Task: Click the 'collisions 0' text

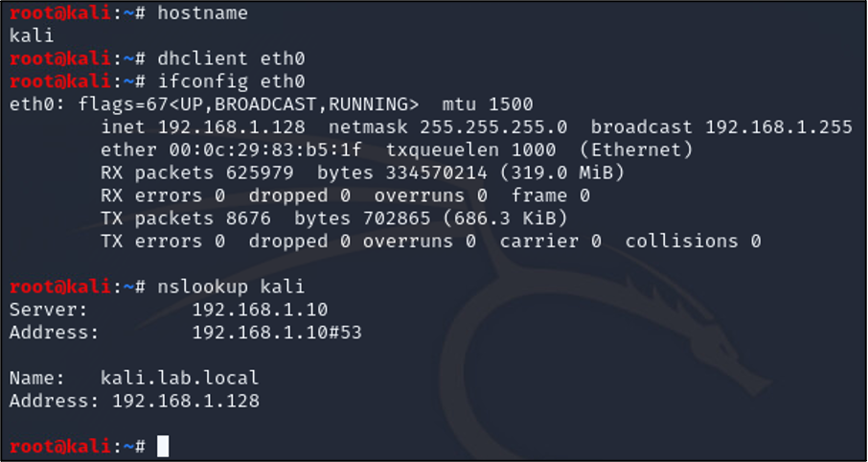Action: 693,241
